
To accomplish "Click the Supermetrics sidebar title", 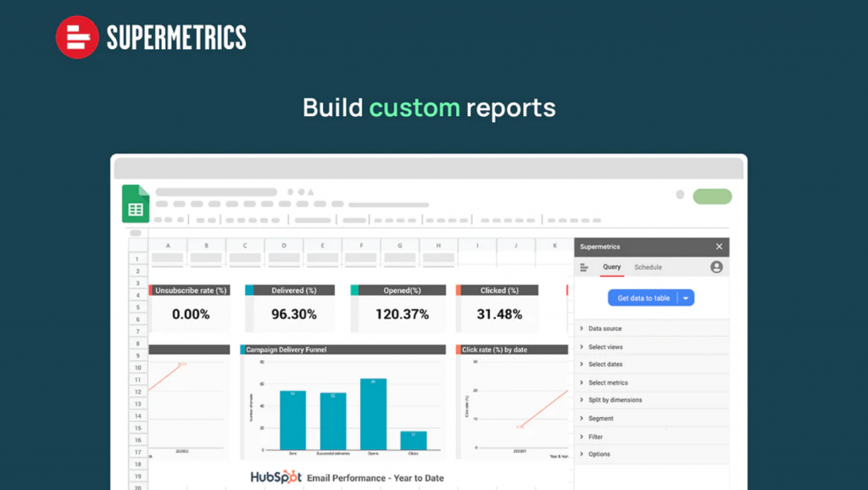I will tap(599, 247).
